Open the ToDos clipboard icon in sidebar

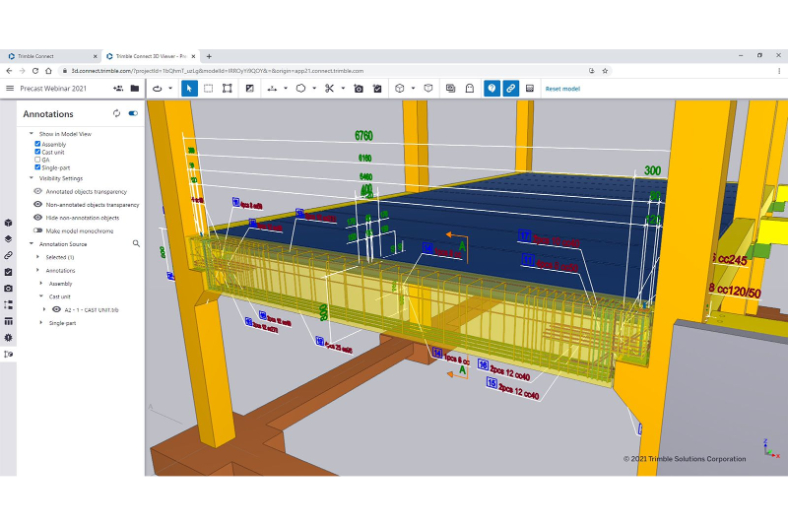coord(9,272)
